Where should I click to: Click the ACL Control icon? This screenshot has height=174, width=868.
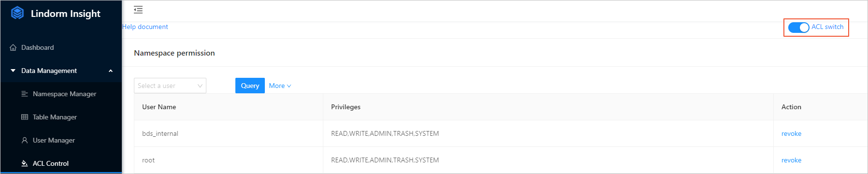(x=25, y=163)
